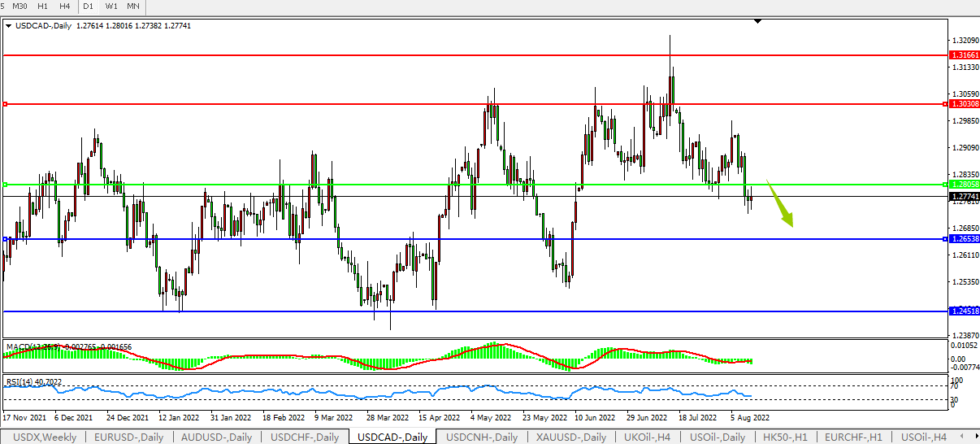Toggle the H1 timeframe button

coord(43,7)
